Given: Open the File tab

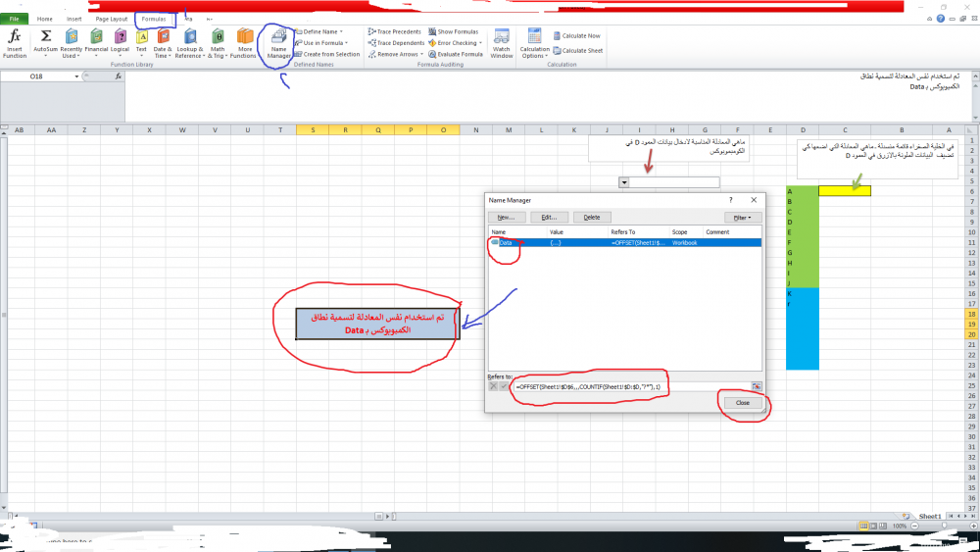Looking at the screenshot, I should (x=14, y=19).
